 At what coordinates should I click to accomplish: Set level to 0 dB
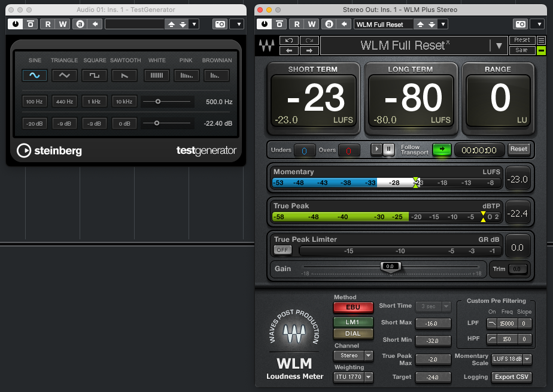(124, 123)
